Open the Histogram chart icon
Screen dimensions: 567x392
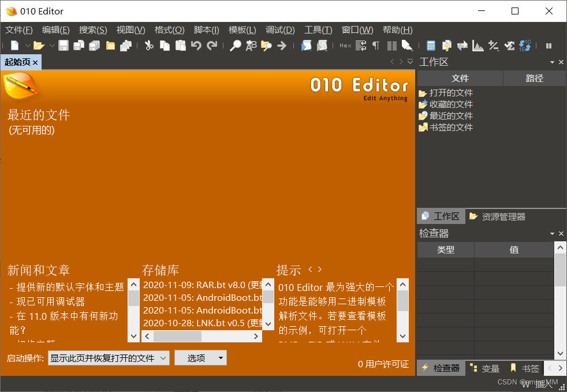coord(478,46)
